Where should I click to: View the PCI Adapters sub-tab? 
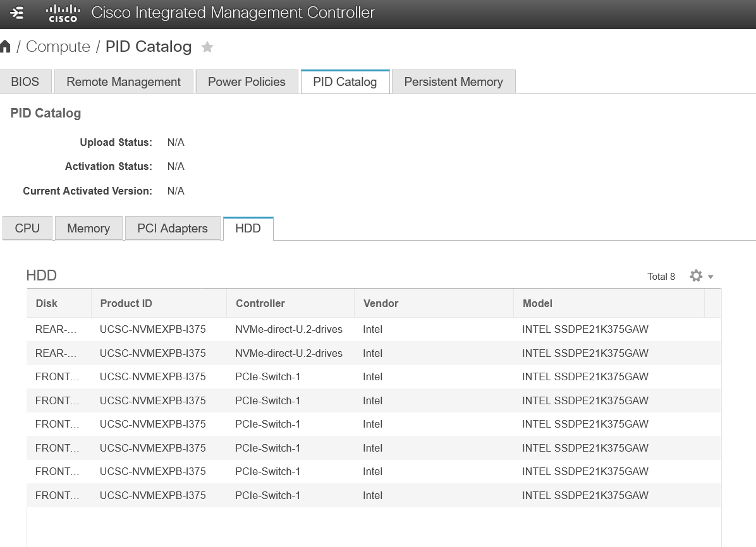click(x=173, y=228)
